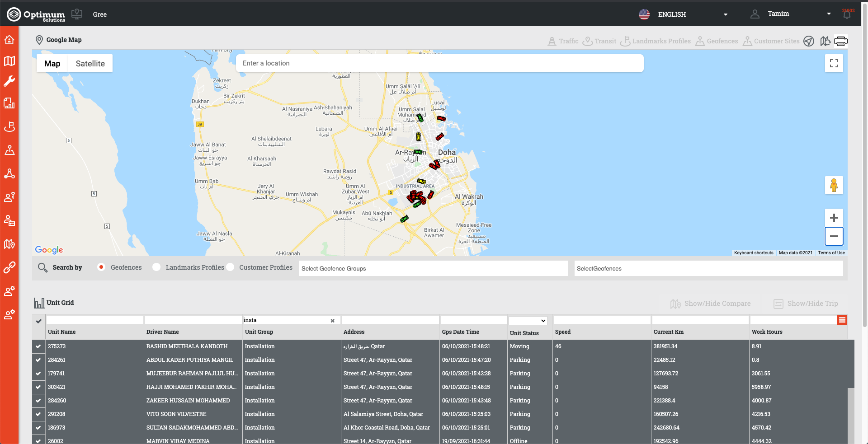Open the driver flag sidebar icon
868x444 pixels.
click(x=9, y=197)
